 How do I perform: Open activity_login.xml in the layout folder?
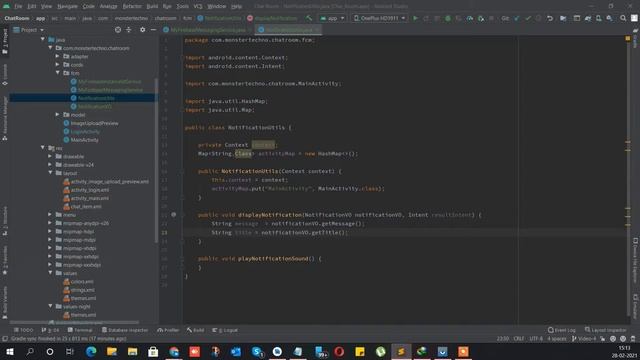point(86,189)
